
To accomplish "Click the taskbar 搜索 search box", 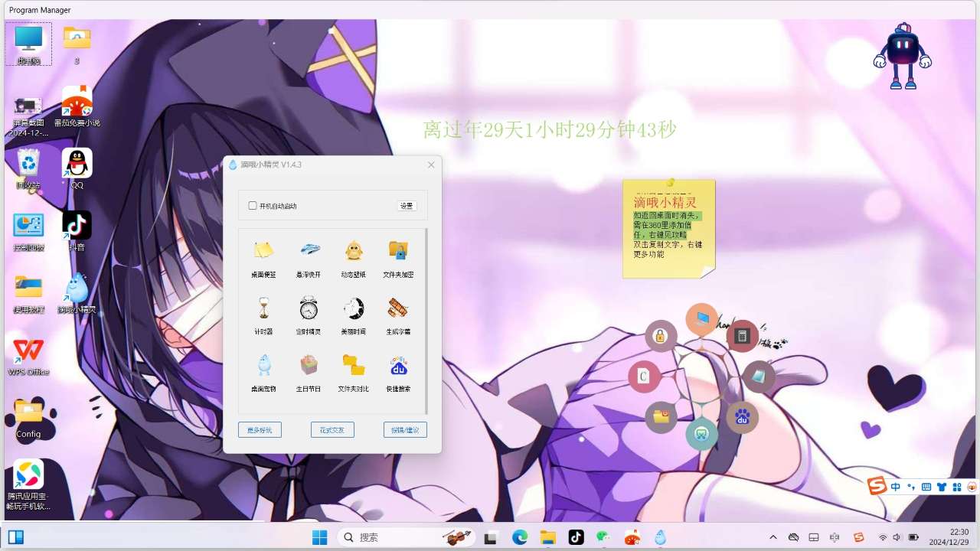I will coord(406,537).
